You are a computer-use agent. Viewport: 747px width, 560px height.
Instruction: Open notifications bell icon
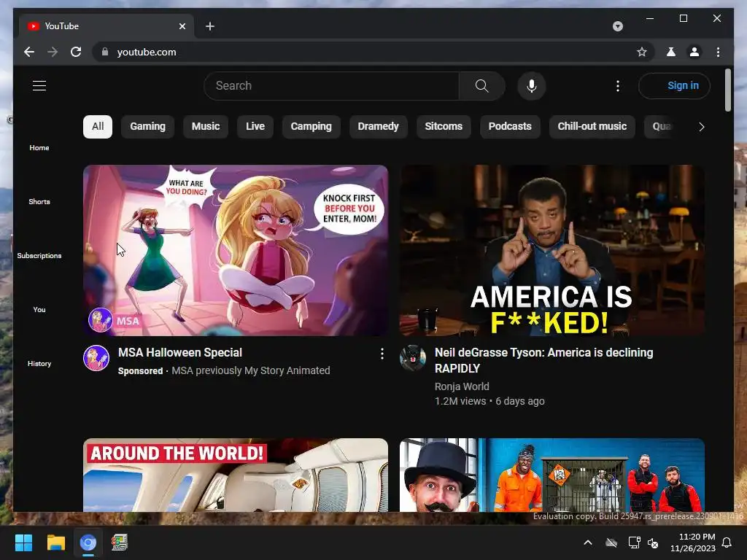(727, 542)
